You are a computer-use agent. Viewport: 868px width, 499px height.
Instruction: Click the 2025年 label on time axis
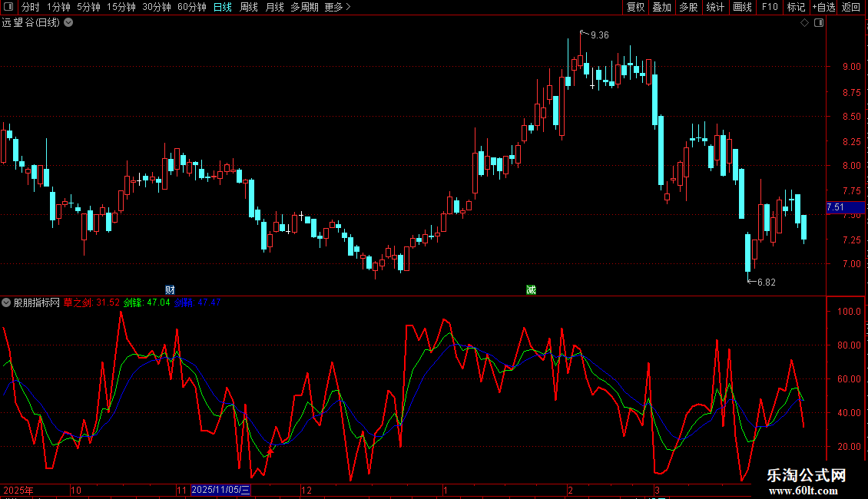pos(18,490)
